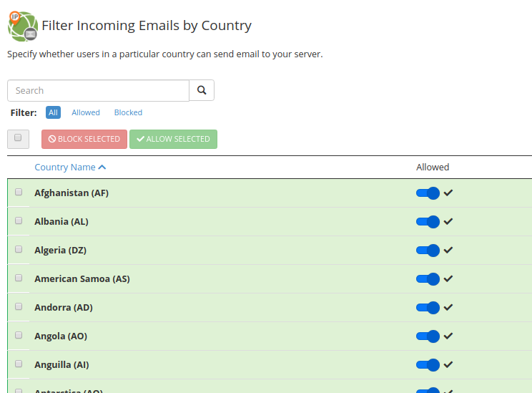This screenshot has width=532, height=393.
Task: Click the checkmark icon beside Afghanistan
Action: pyautogui.click(x=448, y=193)
